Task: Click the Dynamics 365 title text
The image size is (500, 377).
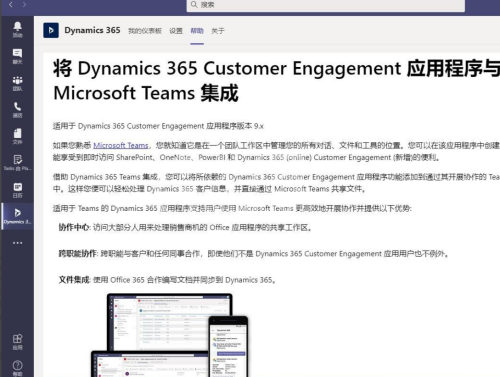Action: pyautogui.click(x=92, y=30)
